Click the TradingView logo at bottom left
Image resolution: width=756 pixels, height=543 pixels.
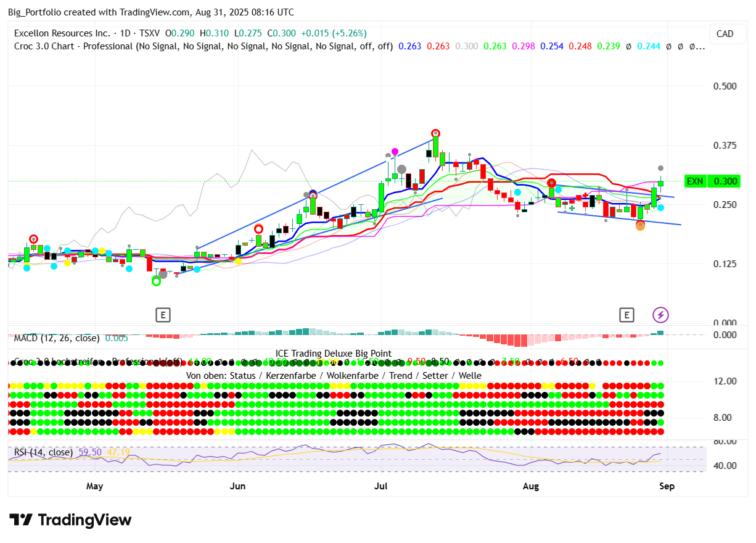point(70,520)
